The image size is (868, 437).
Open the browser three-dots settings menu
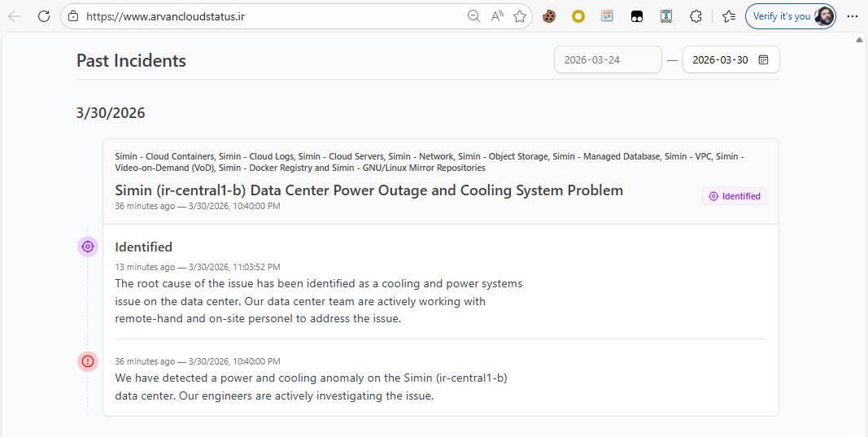[x=853, y=16]
